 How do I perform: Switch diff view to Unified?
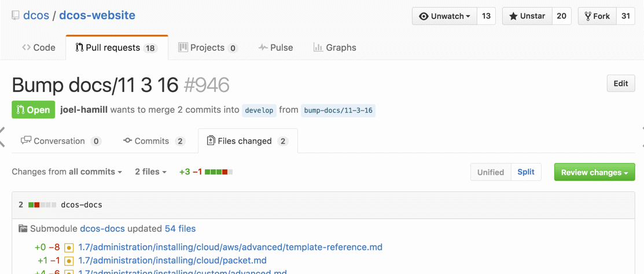tap(491, 172)
